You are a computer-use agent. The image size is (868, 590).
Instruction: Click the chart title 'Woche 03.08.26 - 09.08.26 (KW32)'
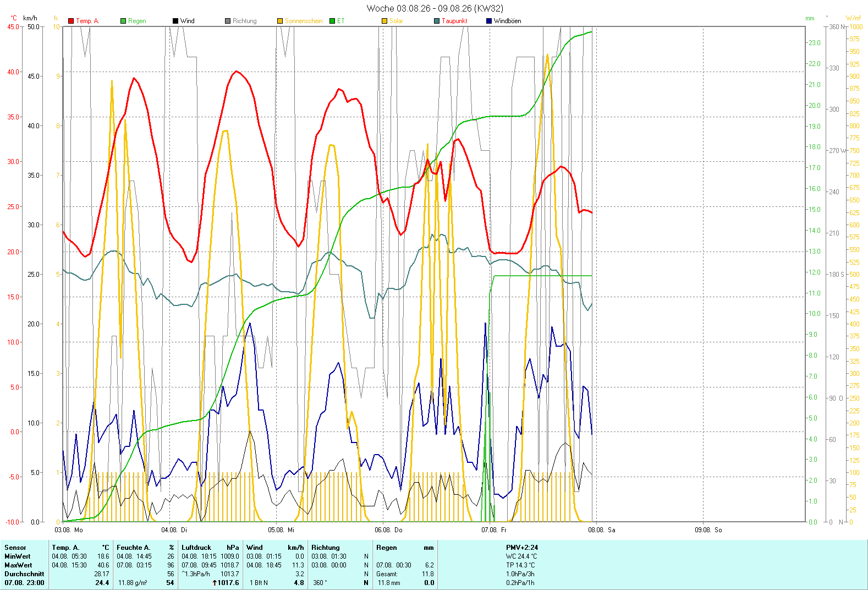(x=435, y=8)
